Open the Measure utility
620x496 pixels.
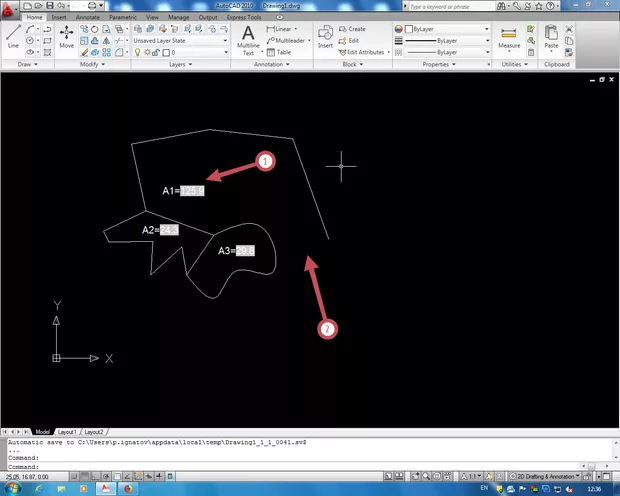pyautogui.click(x=509, y=38)
